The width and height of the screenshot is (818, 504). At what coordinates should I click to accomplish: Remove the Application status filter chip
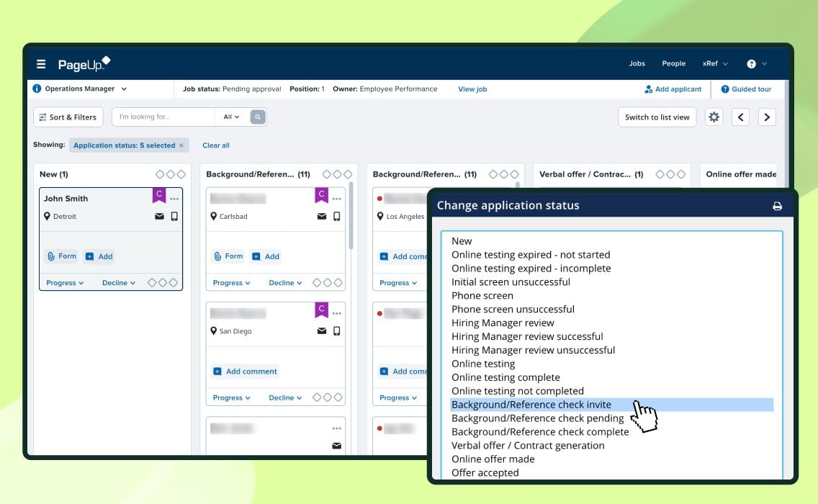pos(181,145)
